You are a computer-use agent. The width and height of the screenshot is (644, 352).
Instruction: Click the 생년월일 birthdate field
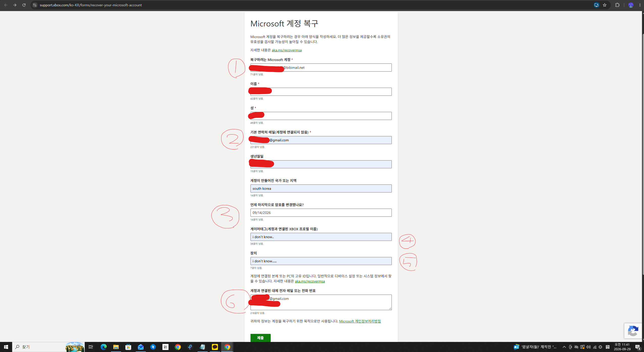(321, 164)
